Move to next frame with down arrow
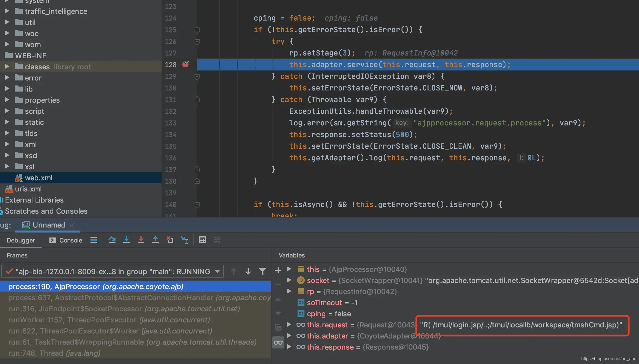The height and width of the screenshot is (364, 639). (x=248, y=271)
